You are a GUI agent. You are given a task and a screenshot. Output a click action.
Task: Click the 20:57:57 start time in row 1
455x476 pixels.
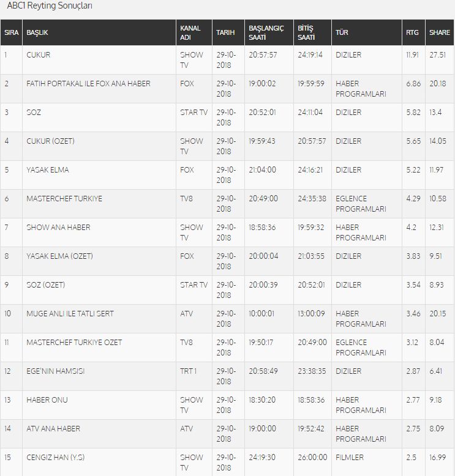click(x=263, y=55)
